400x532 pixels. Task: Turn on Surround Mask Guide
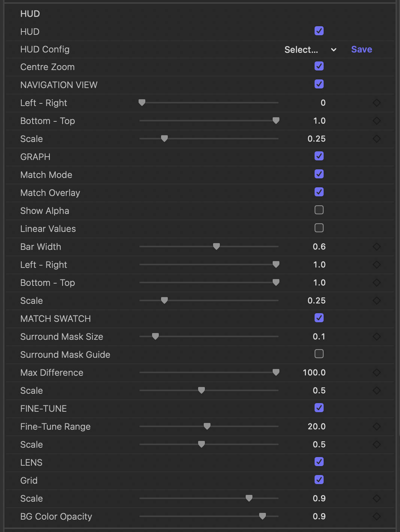click(319, 354)
